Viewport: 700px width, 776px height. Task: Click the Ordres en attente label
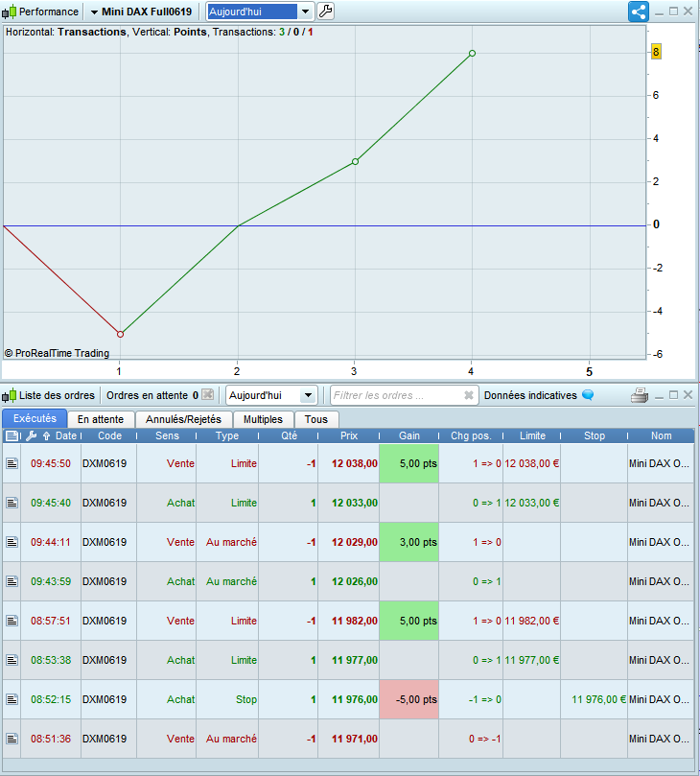(147, 395)
